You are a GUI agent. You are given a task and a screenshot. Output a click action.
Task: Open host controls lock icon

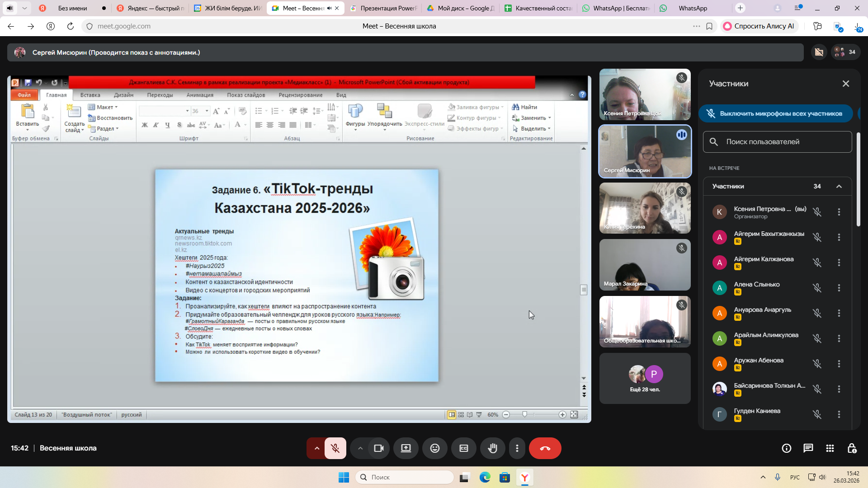point(852,448)
